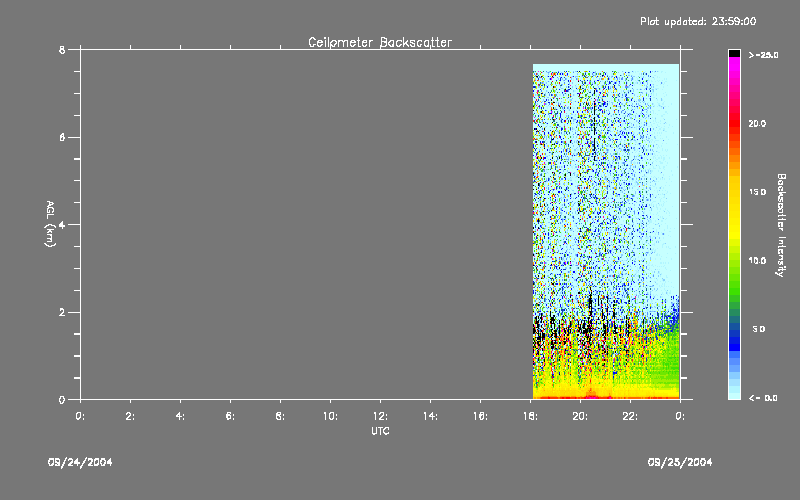This screenshot has width=800, height=500.
Task: Click the colorbar label '<= 0.0'
Action: pos(763,398)
